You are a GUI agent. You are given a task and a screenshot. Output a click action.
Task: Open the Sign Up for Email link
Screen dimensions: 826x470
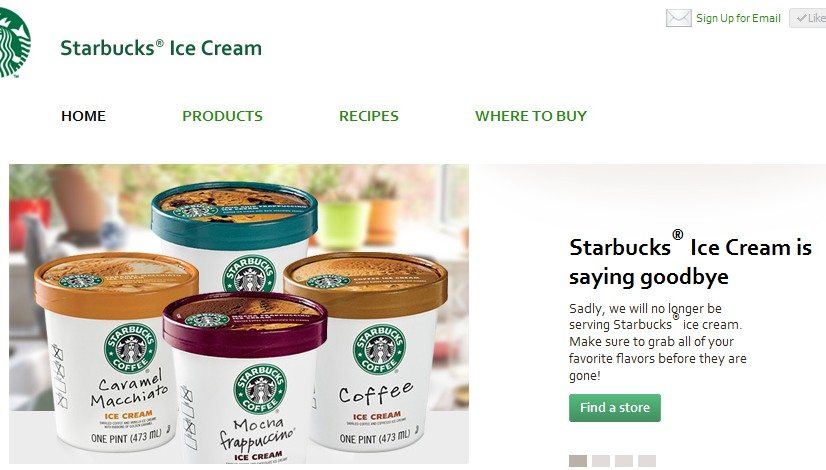click(x=738, y=18)
